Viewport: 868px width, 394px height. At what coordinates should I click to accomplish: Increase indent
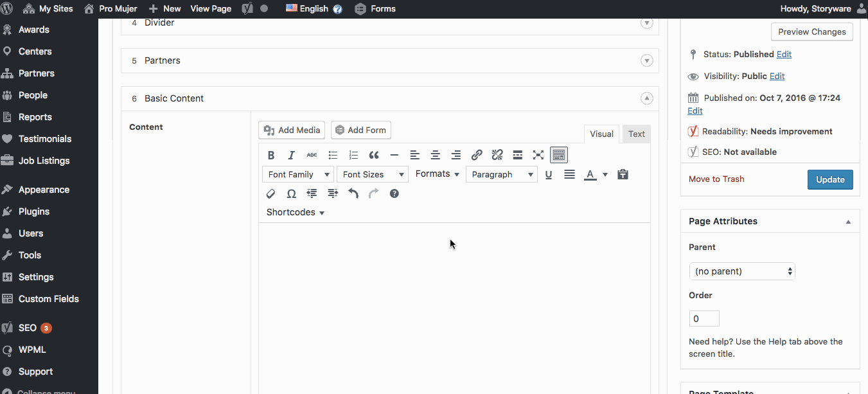[x=333, y=193]
